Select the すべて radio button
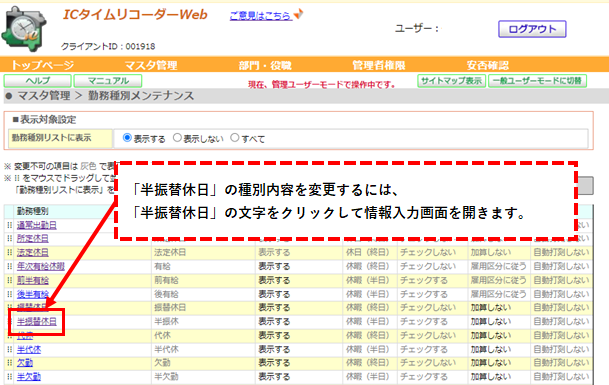Screen dimensions: 609x385 click(235, 138)
